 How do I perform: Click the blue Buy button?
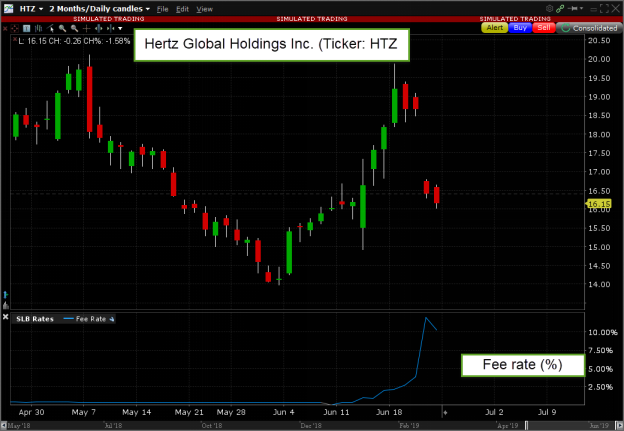[x=520, y=27]
